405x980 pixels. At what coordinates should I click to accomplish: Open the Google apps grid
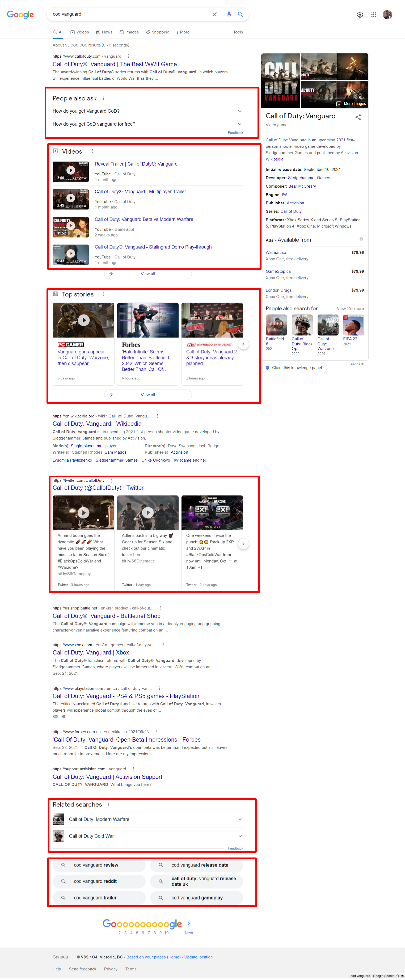click(373, 14)
